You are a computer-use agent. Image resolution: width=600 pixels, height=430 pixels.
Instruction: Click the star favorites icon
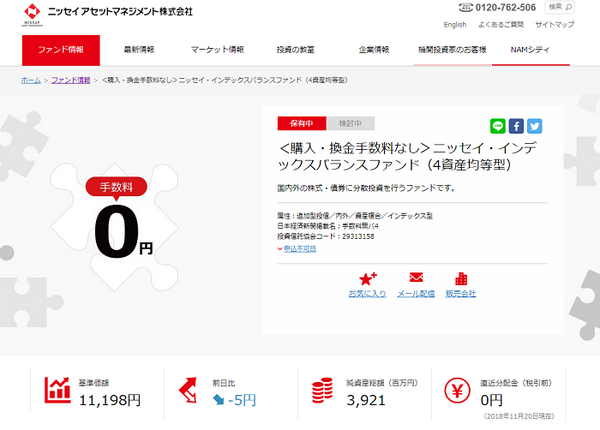pos(367,279)
